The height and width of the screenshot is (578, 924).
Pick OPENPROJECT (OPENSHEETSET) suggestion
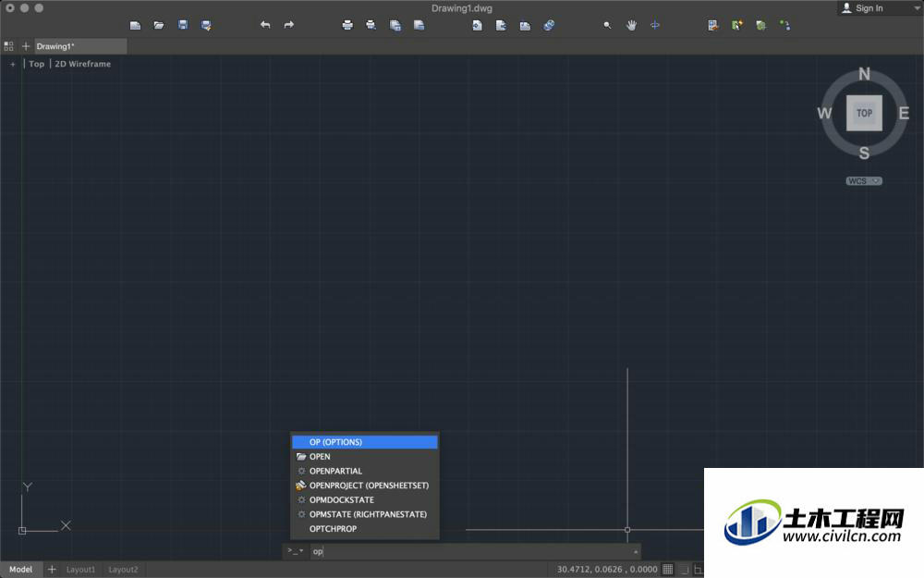coord(365,486)
